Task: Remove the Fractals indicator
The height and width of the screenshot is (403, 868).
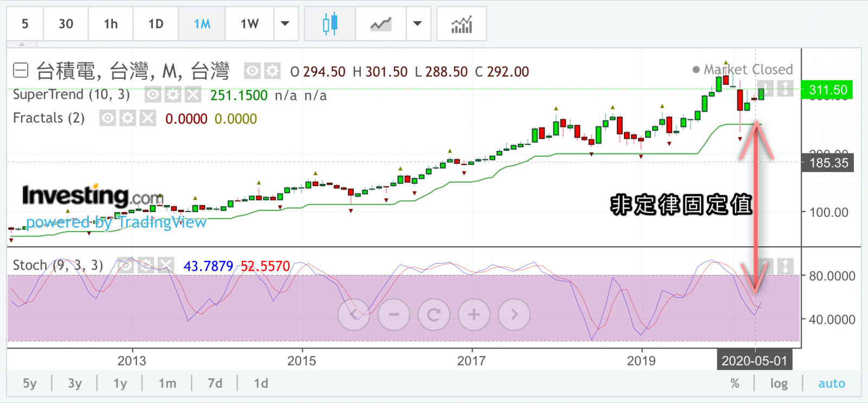Action: click(148, 118)
